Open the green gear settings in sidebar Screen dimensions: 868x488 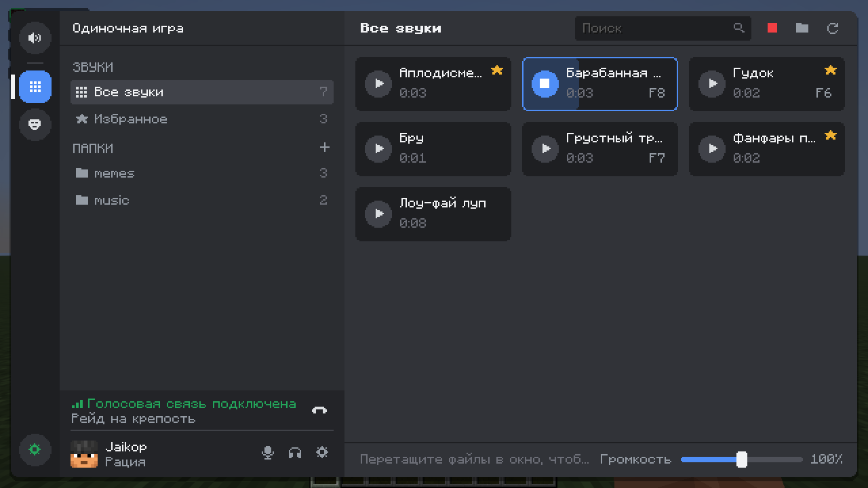(x=35, y=449)
